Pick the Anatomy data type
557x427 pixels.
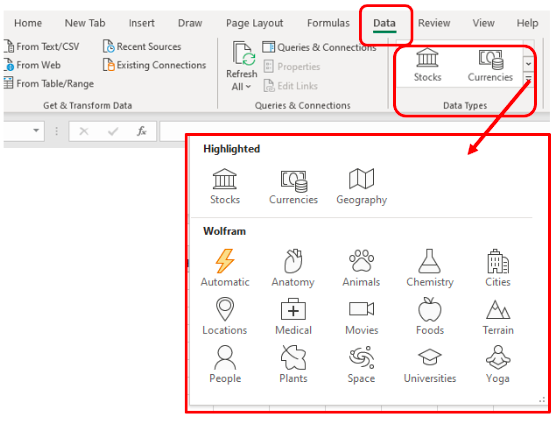coord(293,268)
